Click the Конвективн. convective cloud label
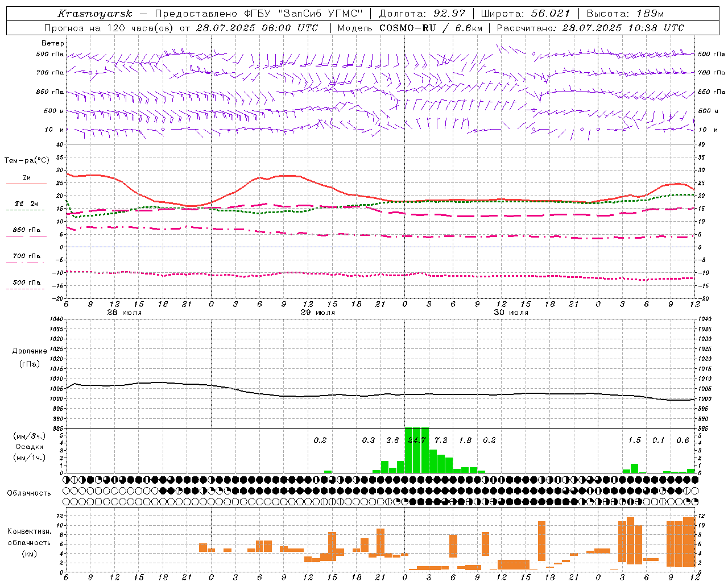The width and height of the screenshot is (728, 582). coord(30,531)
